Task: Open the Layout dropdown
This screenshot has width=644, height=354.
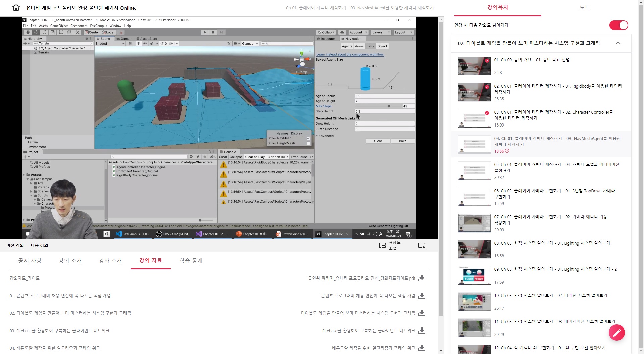Action: click(403, 32)
